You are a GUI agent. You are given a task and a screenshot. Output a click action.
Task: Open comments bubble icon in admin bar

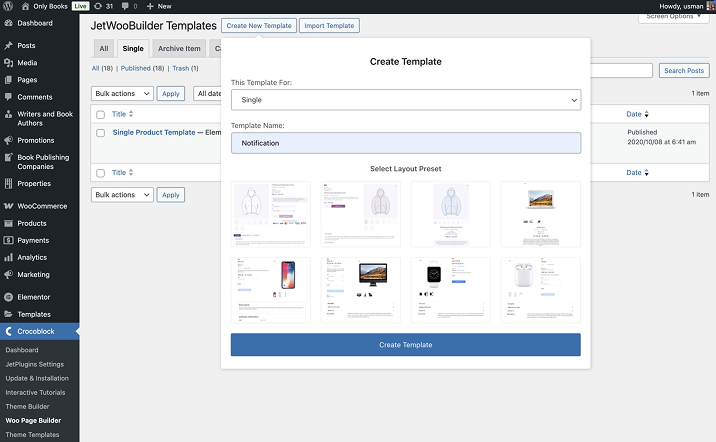(x=125, y=6)
